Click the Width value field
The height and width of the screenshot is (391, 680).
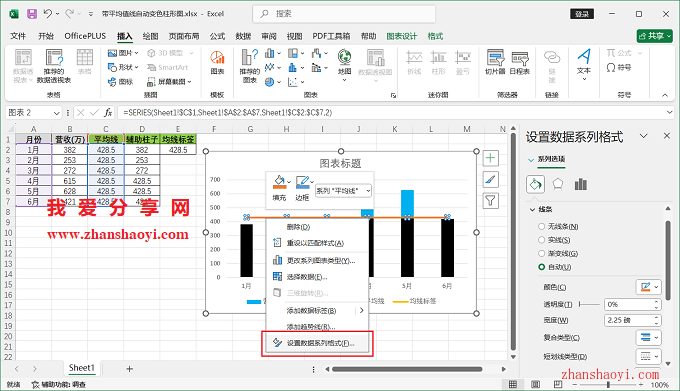[629, 320]
